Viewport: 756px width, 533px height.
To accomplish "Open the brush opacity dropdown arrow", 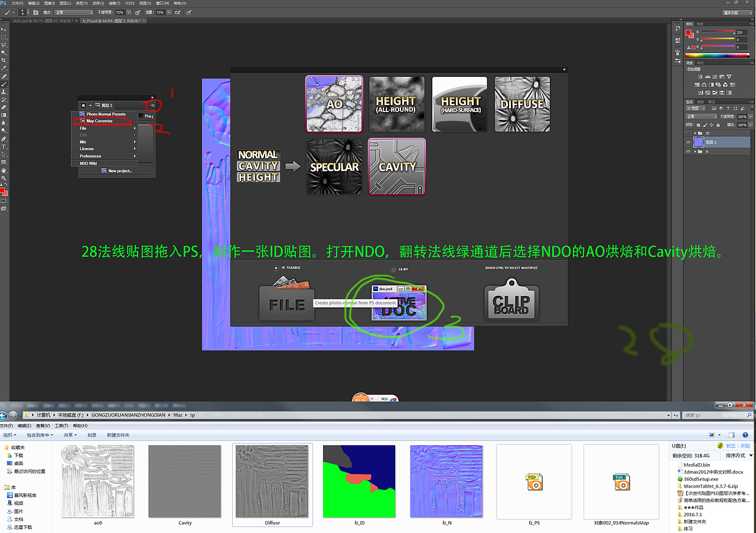I will click(129, 12).
